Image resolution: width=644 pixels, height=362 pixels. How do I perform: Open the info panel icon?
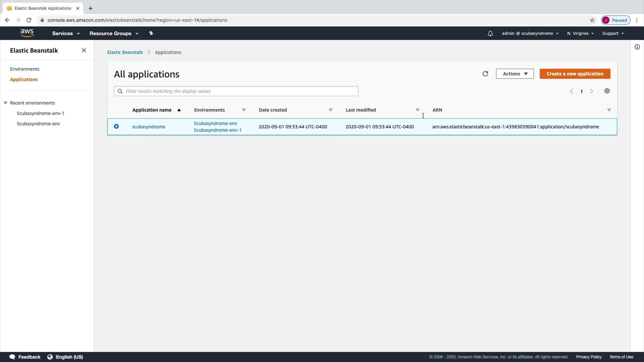637,47
